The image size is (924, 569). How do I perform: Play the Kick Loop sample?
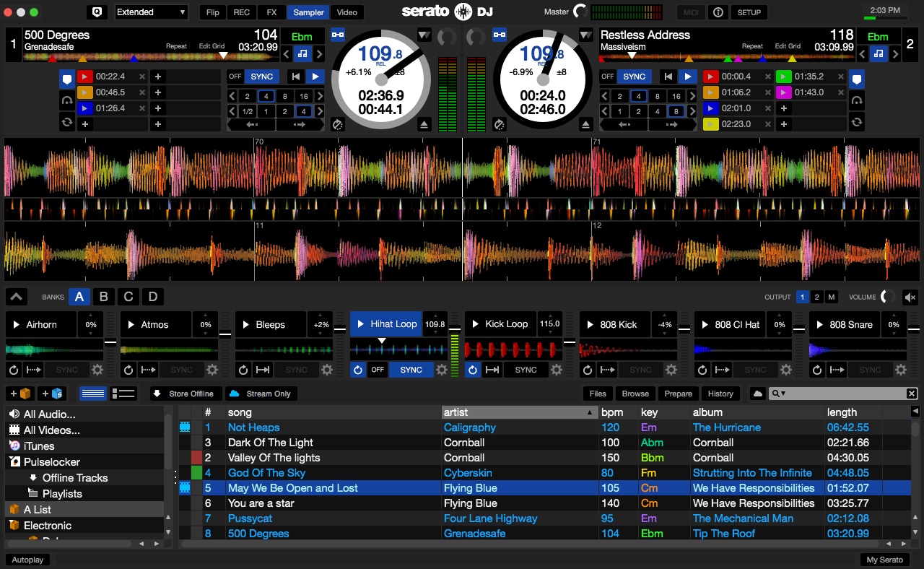[x=476, y=324]
